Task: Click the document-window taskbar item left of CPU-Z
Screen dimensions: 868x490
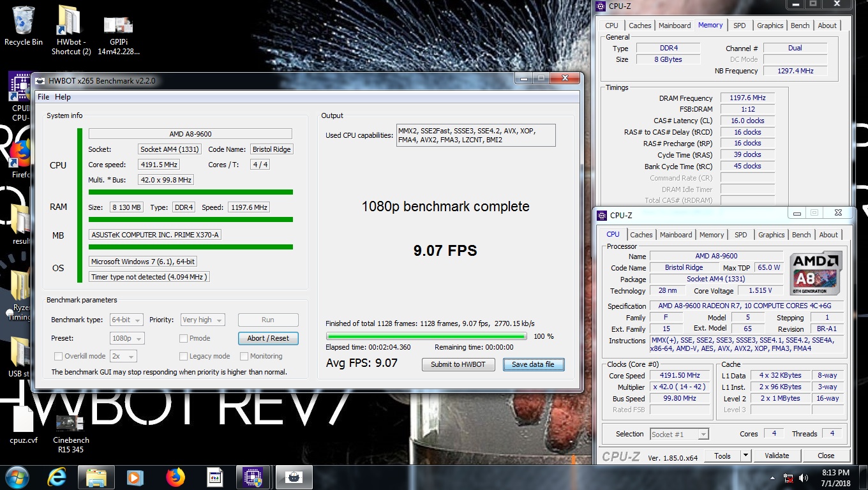Action: (x=215, y=477)
